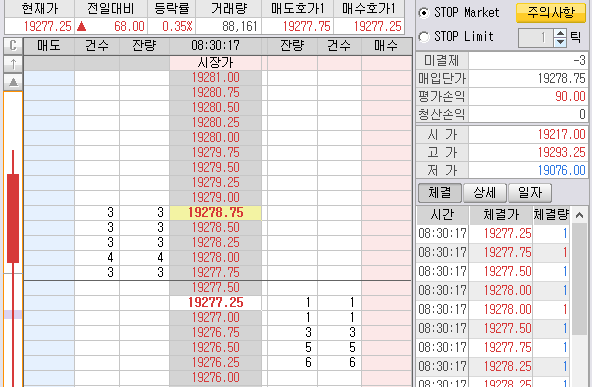This screenshot has height=387, width=592.
Task: Switch to the 일자 tab
Action: tap(530, 193)
